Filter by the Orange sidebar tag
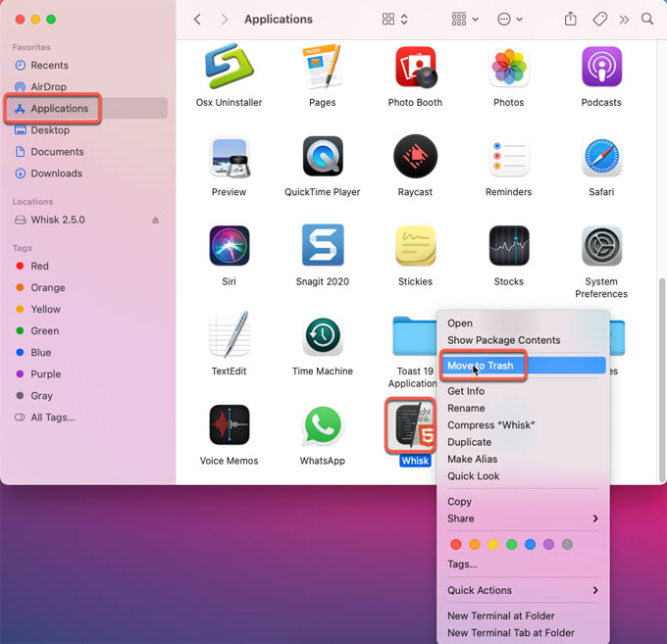The height and width of the screenshot is (644, 667). click(x=87, y=288)
